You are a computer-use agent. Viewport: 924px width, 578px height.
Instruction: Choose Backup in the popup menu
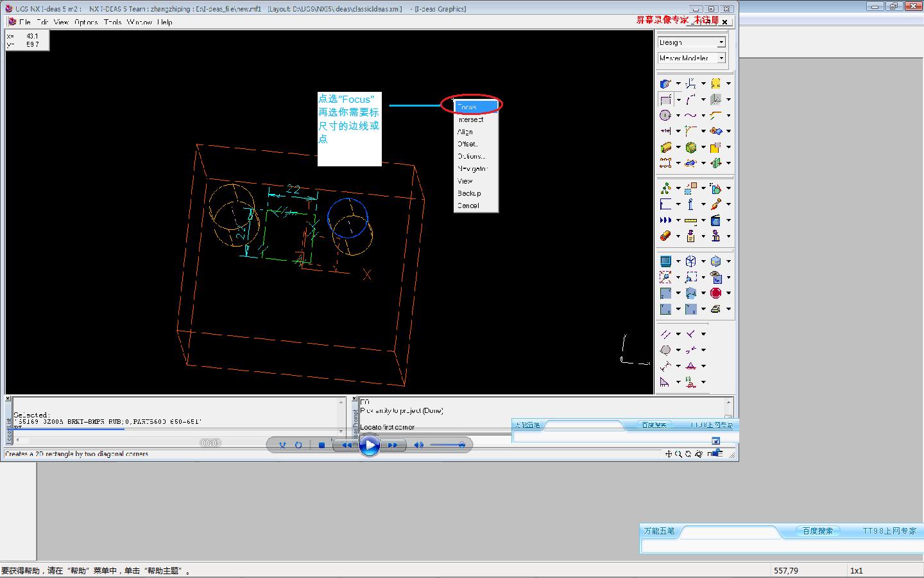pyautogui.click(x=475, y=193)
